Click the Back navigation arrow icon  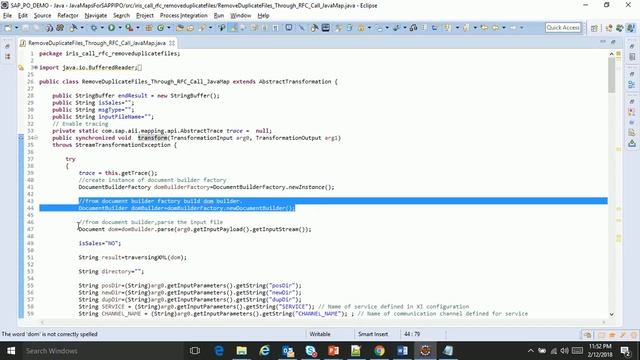click(495, 28)
